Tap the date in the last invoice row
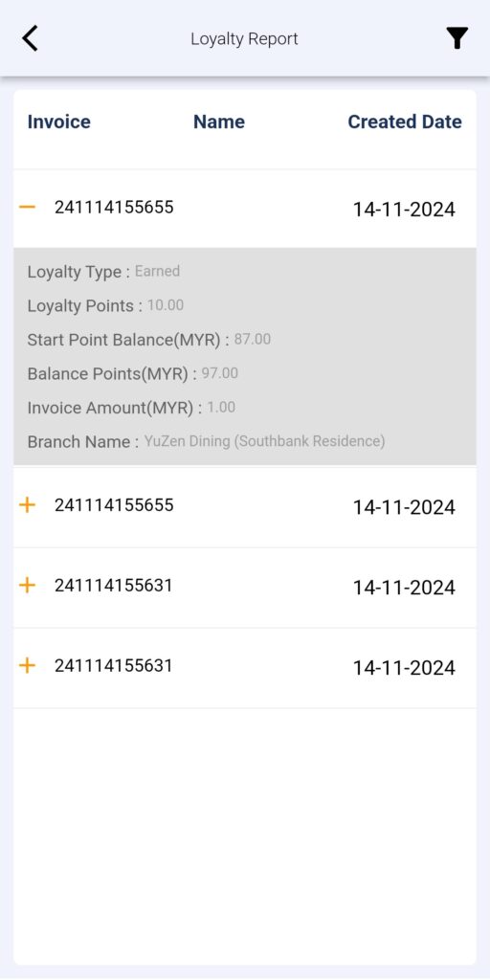Image resolution: width=490 pixels, height=980 pixels. 404,667
